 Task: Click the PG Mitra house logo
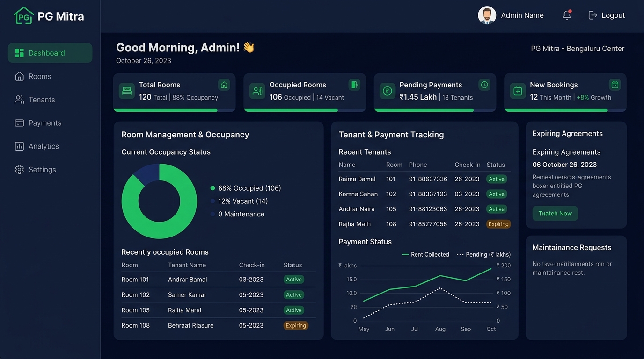tap(24, 16)
